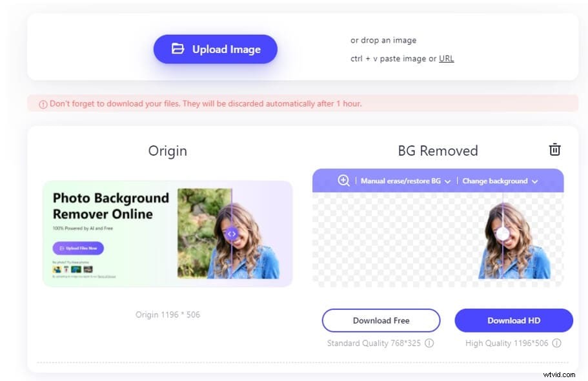Click the Upload Files Now button in the banner
588x381 pixels.
point(77,248)
